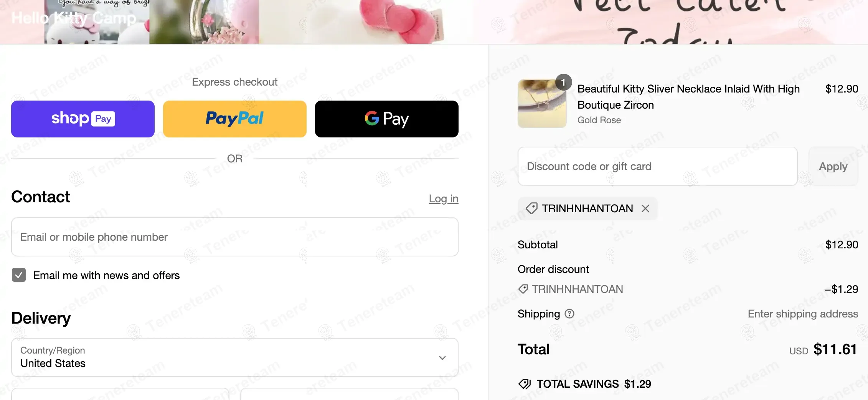Choose PayPal express checkout
Screen dimensions: 868x400
pyautogui.click(x=235, y=119)
